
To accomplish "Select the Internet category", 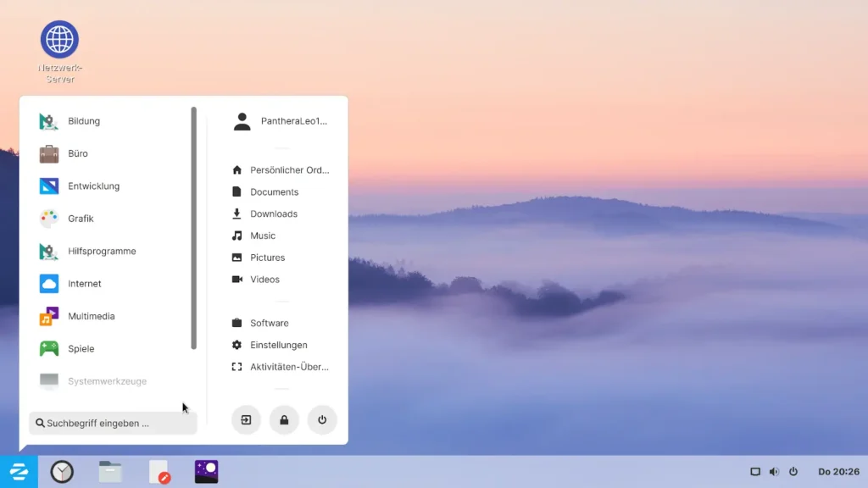I will [x=84, y=284].
